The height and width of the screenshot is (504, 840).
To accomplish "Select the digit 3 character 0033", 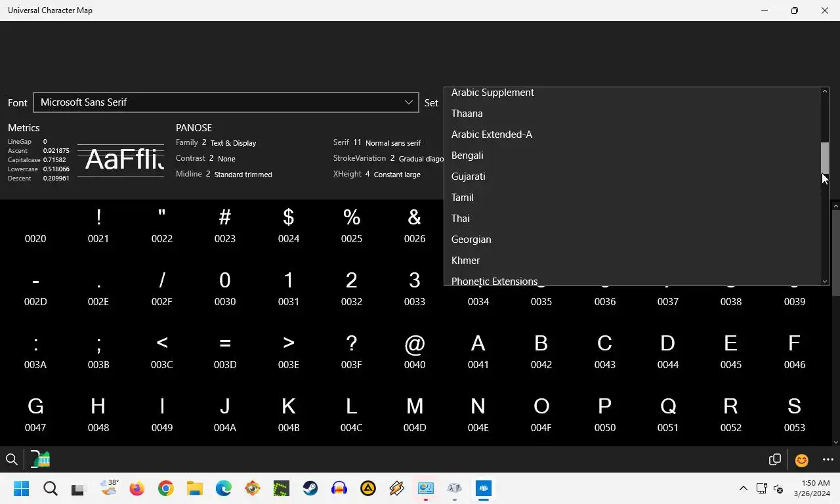I will click(415, 288).
